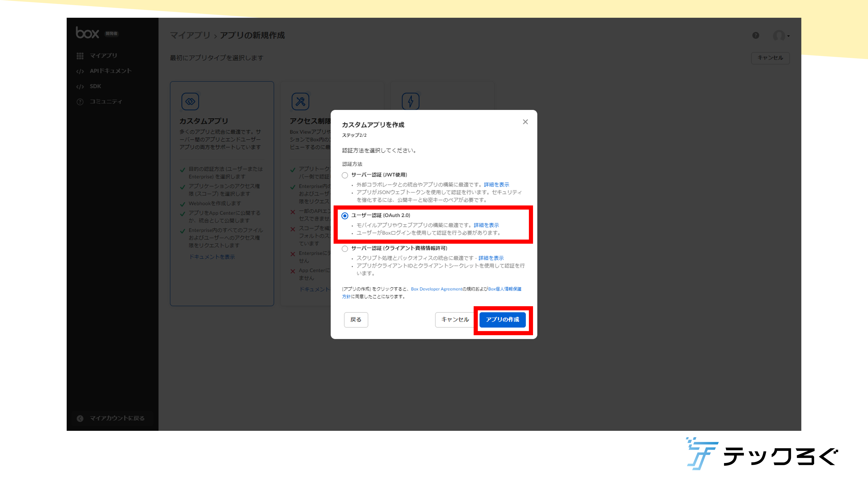The image size is (868, 488).
Task: Select ユーザー認証 (OAuth 2.0) radio button
Action: click(345, 216)
